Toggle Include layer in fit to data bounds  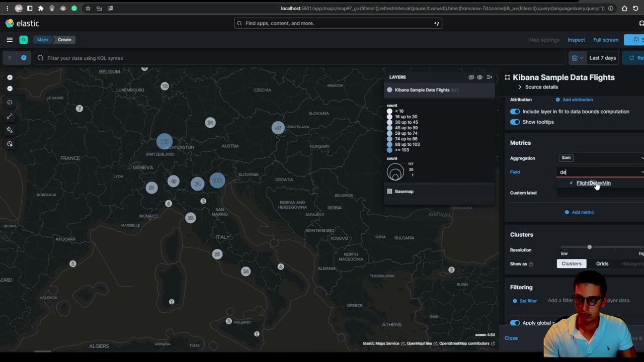coord(515,112)
